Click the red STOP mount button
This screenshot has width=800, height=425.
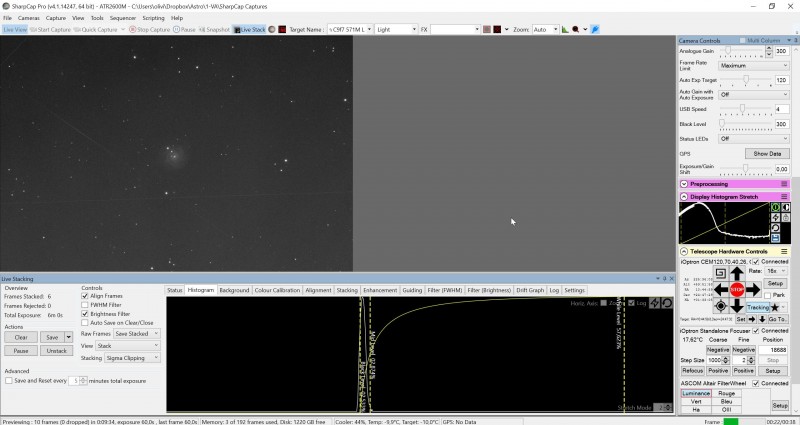click(737, 289)
